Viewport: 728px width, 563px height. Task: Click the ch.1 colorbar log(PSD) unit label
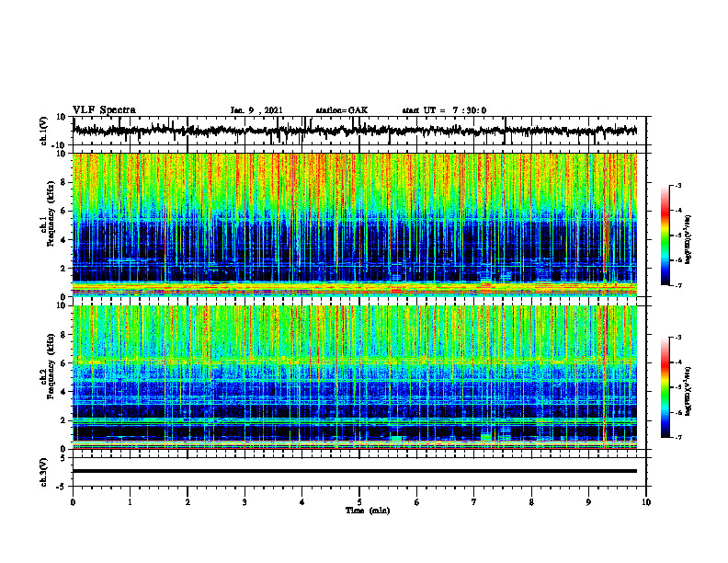(x=688, y=240)
